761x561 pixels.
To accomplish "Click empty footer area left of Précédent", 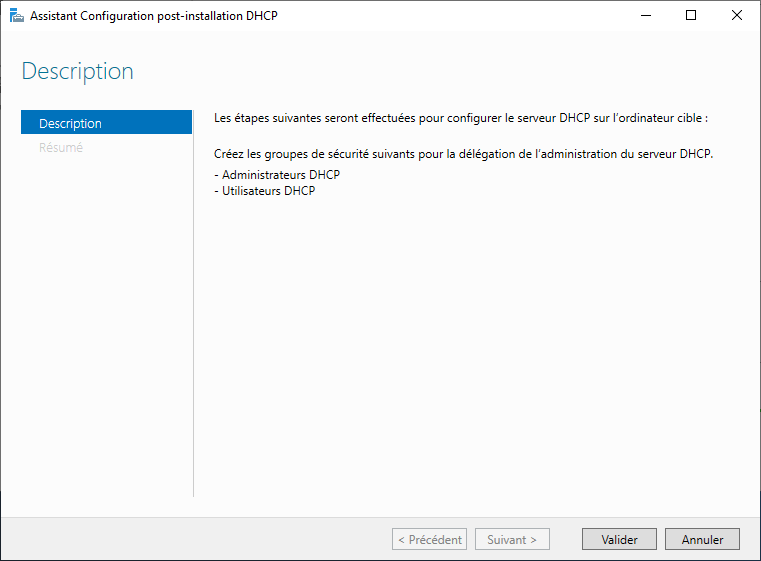I will (200, 539).
